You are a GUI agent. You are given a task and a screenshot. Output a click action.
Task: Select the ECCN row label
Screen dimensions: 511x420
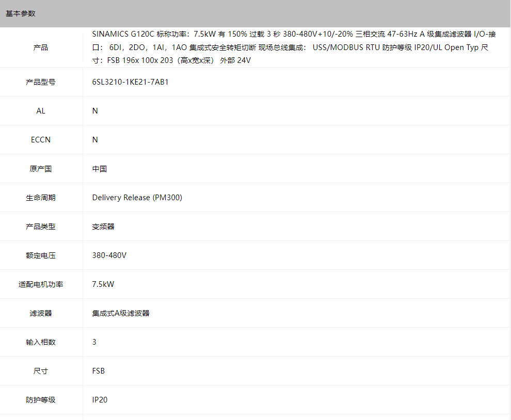pos(41,140)
